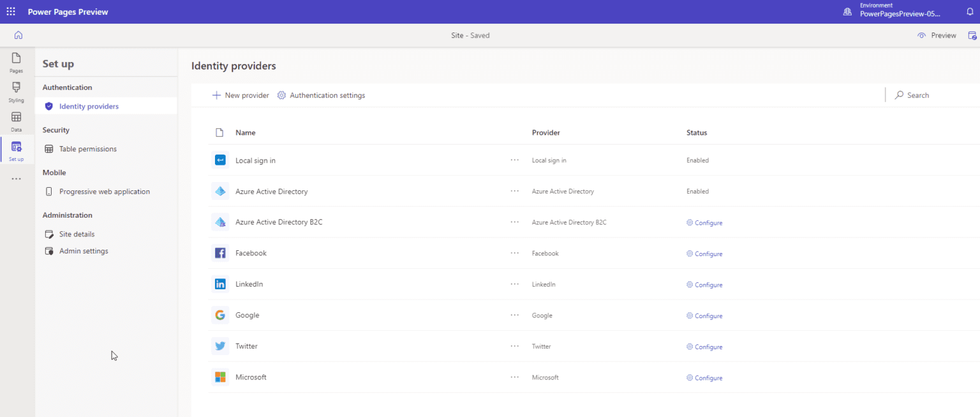Select Table permissions under Security
Viewport: 980px width, 417px height.
coord(87,148)
